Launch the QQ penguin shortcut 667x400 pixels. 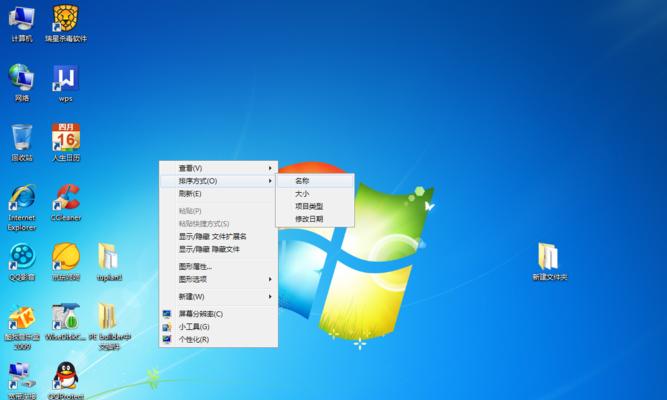[x=66, y=376]
